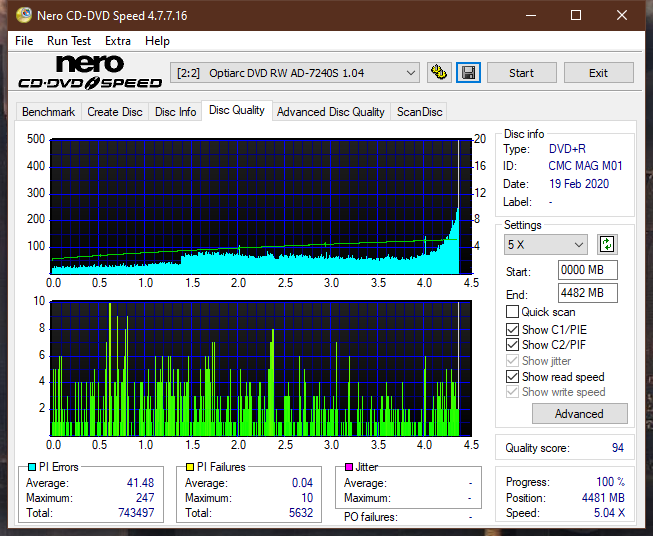Close the Nero window
653x536 pixels.
click(x=622, y=15)
